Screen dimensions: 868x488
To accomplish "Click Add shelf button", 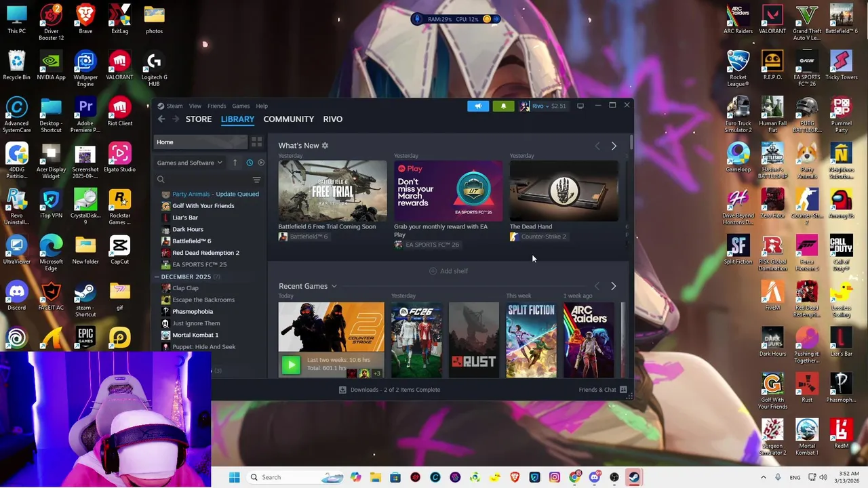I will (x=449, y=271).
